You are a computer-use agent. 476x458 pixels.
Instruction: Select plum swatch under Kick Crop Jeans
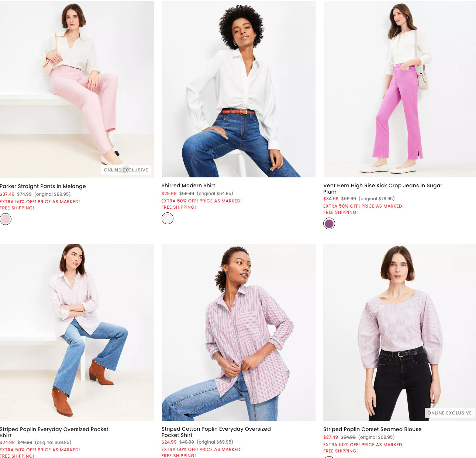coord(329,223)
